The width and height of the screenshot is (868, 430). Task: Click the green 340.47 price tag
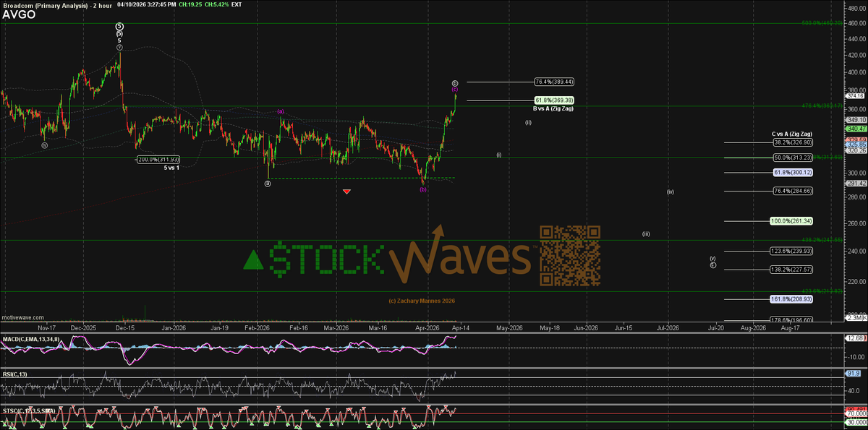(x=855, y=129)
